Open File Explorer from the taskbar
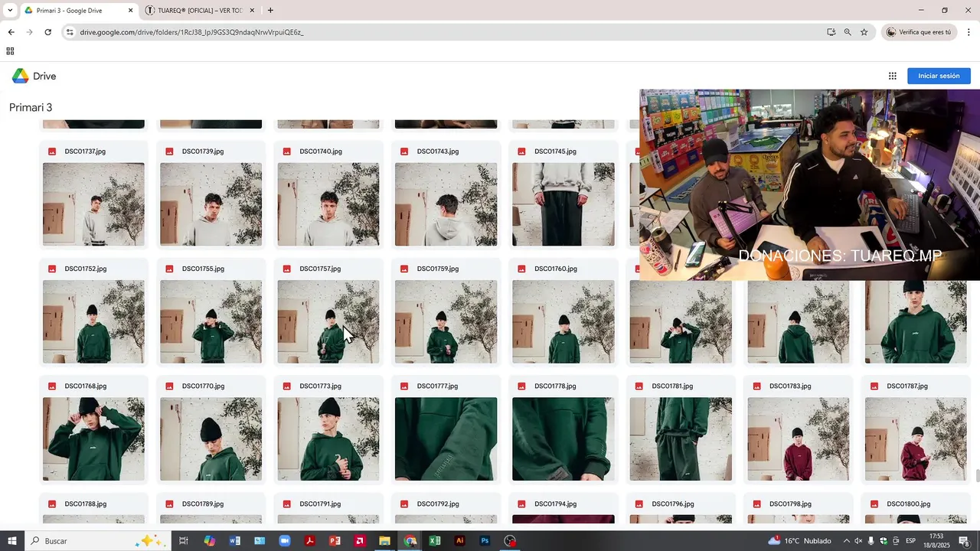The width and height of the screenshot is (980, 551). coord(384,541)
